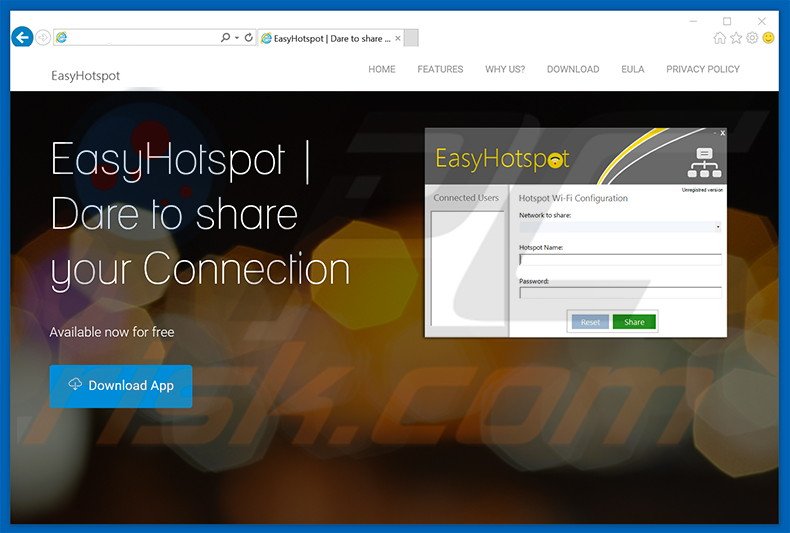Screen dimensions: 790x533
Task: Click the smiley feedback icon
Action: pos(768,38)
